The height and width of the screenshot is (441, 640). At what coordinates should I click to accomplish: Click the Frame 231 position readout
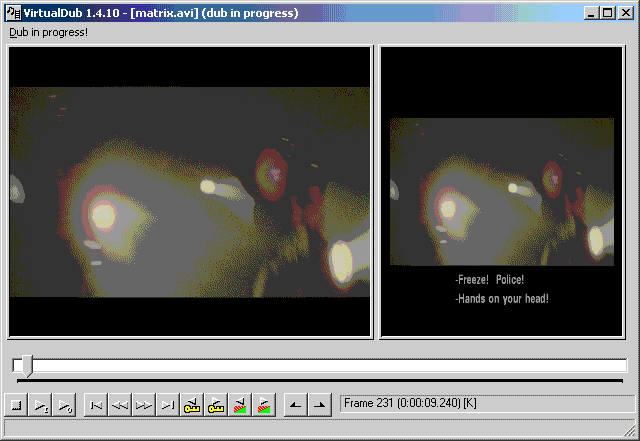coord(487,403)
